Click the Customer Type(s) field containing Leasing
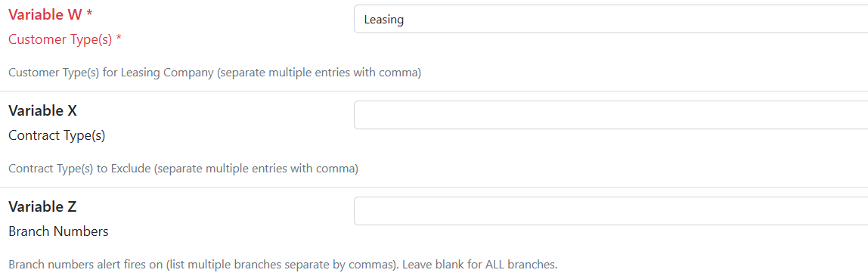This screenshot has height=276, width=868. pyautogui.click(x=611, y=20)
